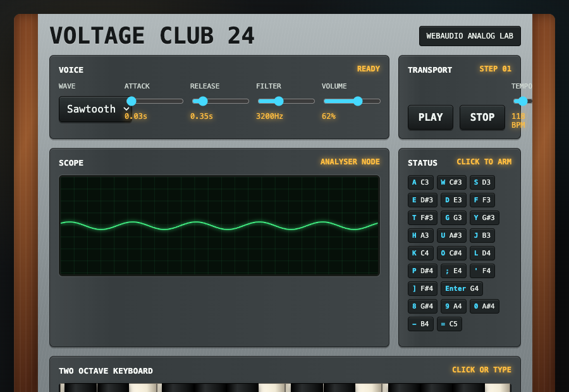Trigger the 0 A#4 key chip
Image resolution: width=569 pixels, height=392 pixels.
point(484,307)
